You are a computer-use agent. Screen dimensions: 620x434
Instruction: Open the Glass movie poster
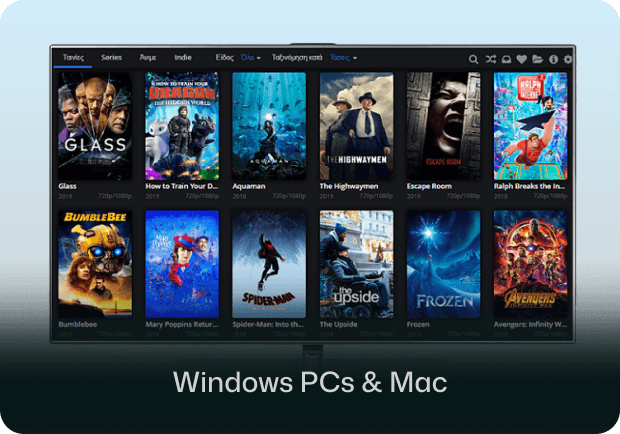coord(95,126)
